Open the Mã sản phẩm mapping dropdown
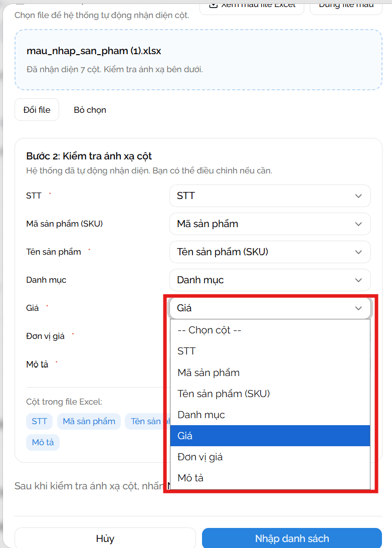The image size is (392, 548). point(270,224)
